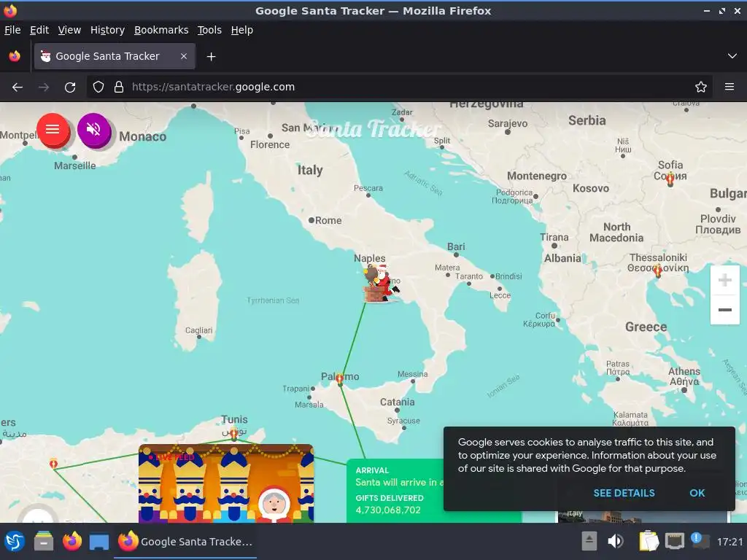
Task: Click the browser forward arrow
Action: coord(43,87)
